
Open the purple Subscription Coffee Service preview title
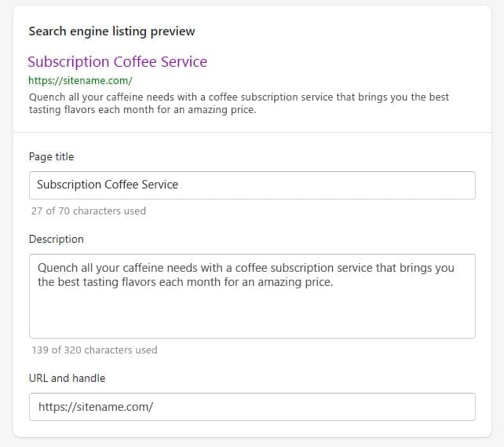coord(117,62)
